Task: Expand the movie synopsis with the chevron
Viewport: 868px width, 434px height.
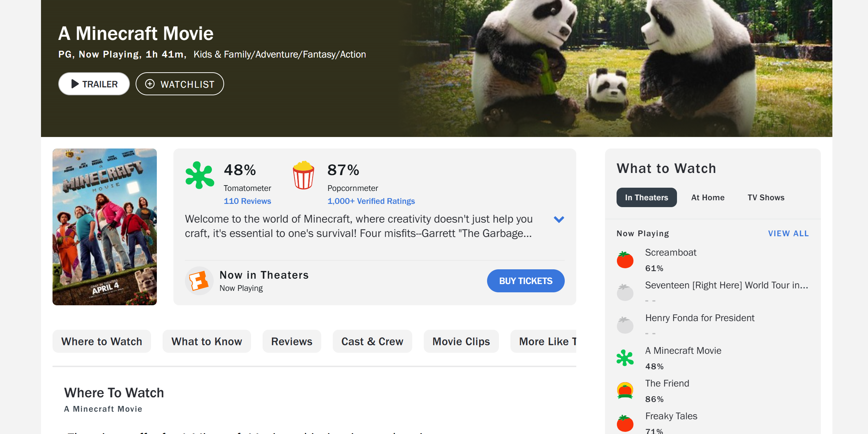Action: [x=559, y=219]
